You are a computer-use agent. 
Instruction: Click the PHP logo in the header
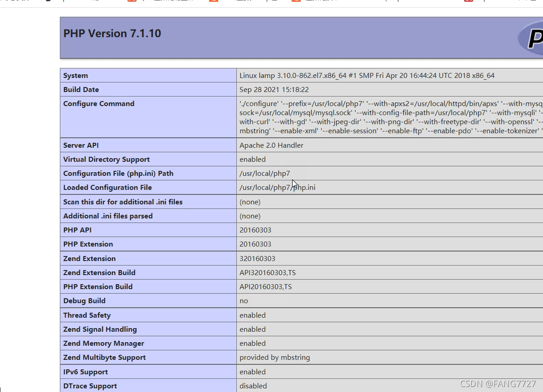pyautogui.click(x=531, y=38)
